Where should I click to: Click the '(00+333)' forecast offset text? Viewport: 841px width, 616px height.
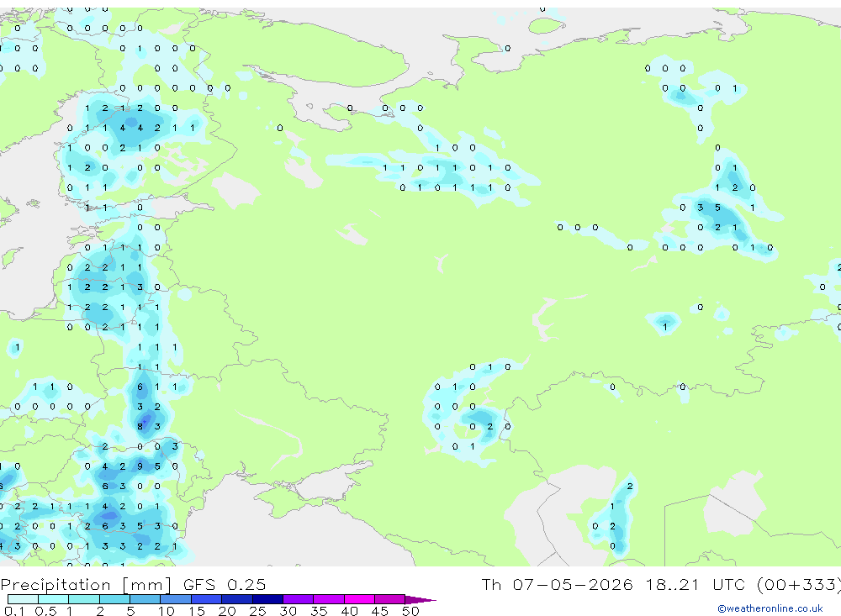[799, 584]
